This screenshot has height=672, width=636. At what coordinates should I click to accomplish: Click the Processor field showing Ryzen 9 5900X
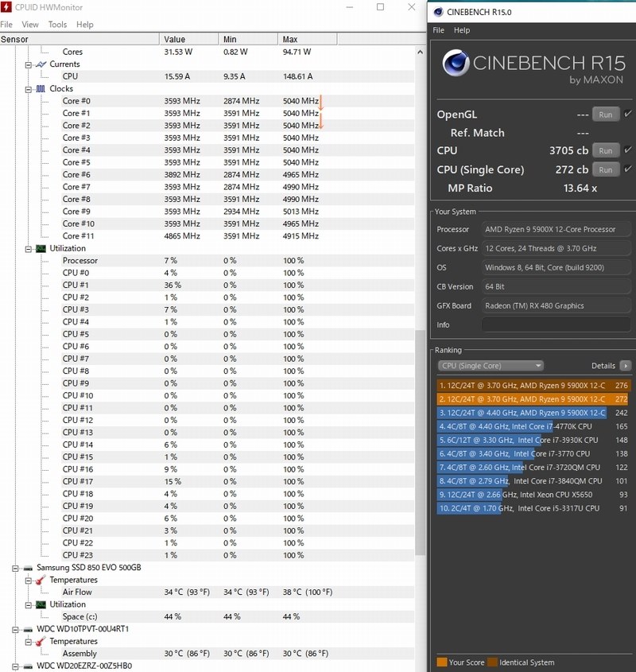coord(556,229)
